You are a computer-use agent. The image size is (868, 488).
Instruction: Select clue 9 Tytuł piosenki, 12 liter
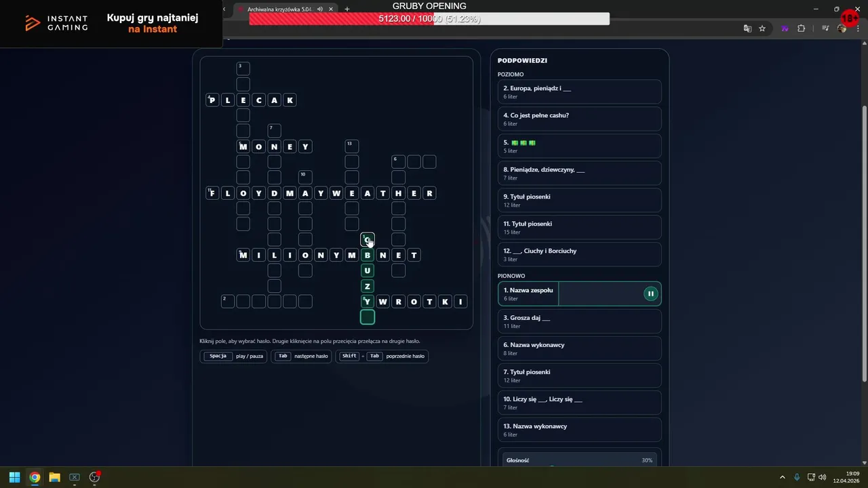click(x=579, y=201)
